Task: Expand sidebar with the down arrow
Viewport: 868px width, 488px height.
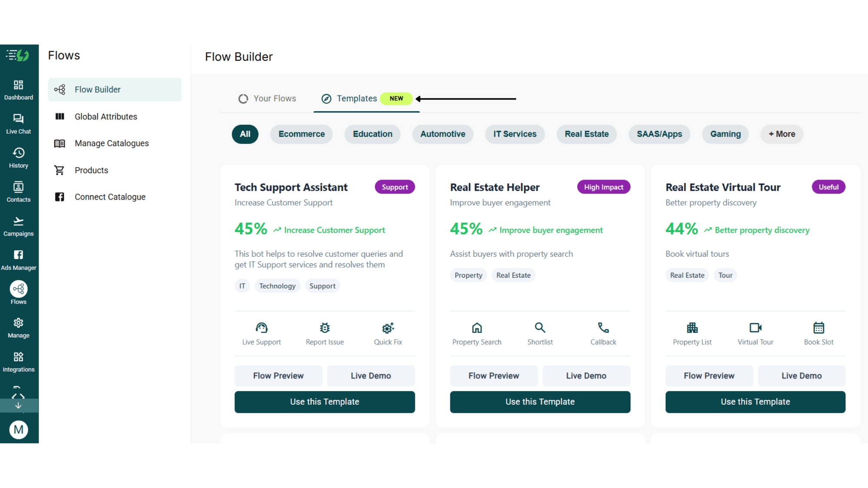Action: coord(19,406)
